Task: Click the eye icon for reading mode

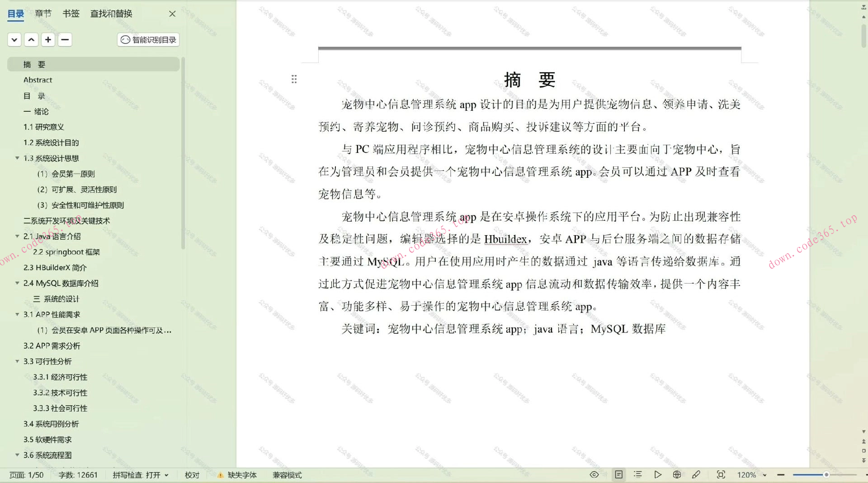Action: click(x=594, y=474)
